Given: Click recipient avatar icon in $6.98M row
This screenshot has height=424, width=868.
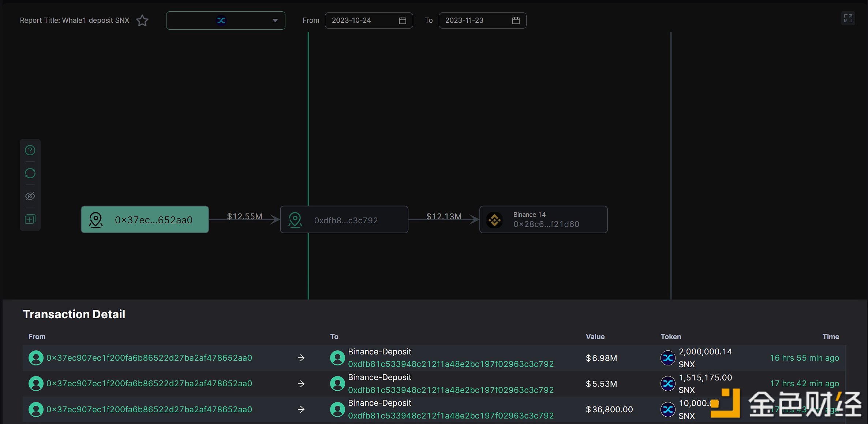Looking at the screenshot, I should (x=337, y=358).
